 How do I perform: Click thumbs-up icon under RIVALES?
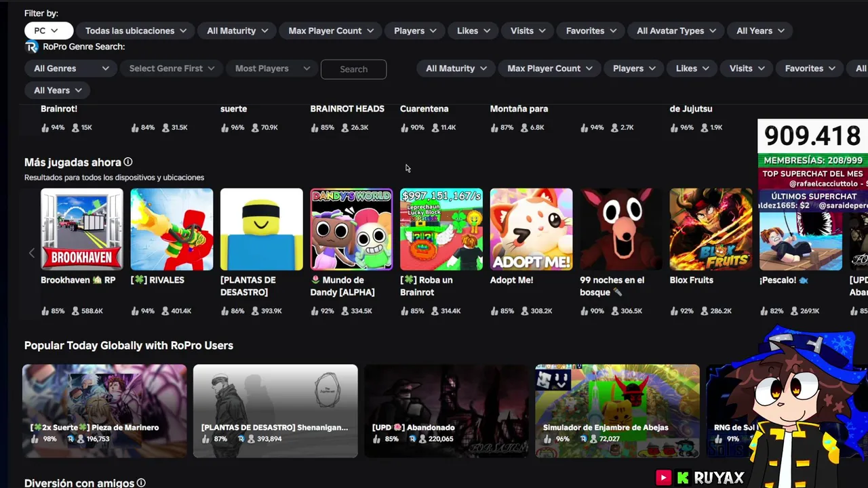point(135,311)
